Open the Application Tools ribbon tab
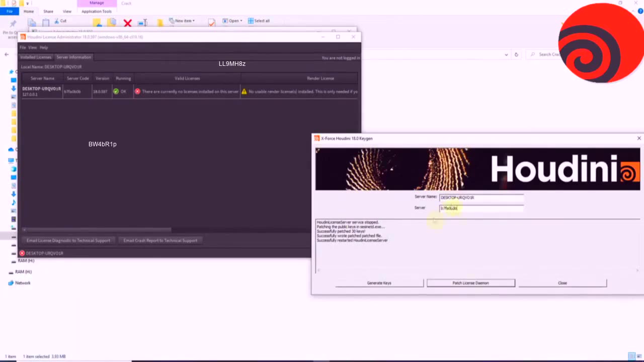This screenshot has width=644, height=362. point(97,11)
